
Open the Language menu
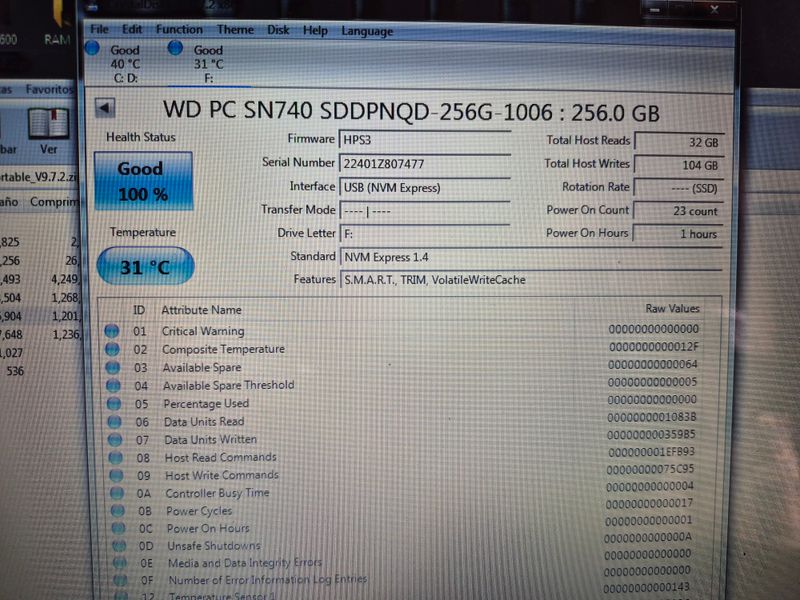[367, 32]
